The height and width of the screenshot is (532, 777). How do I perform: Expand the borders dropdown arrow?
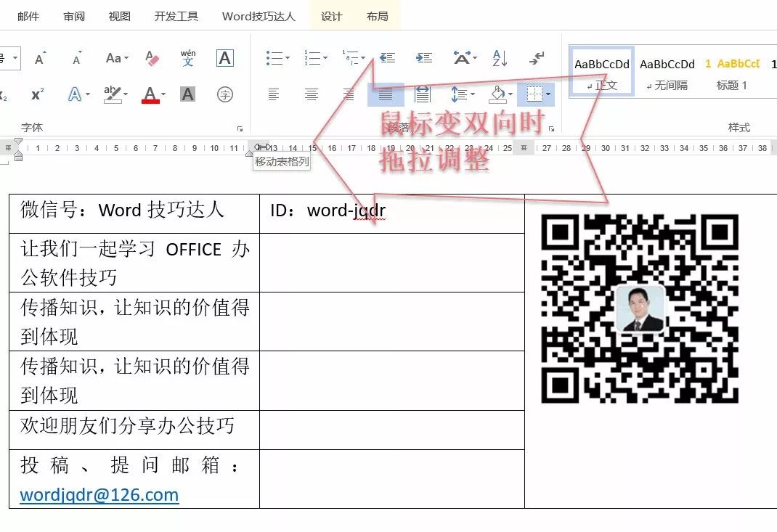[x=548, y=94]
